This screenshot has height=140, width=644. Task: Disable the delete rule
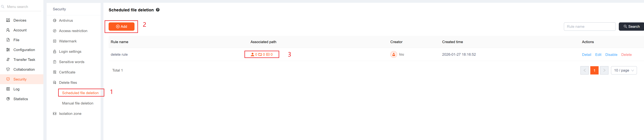point(611,55)
